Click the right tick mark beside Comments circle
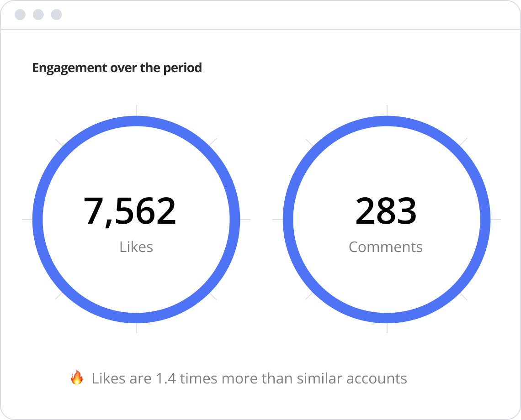The width and height of the screenshot is (521, 420). click(x=496, y=220)
